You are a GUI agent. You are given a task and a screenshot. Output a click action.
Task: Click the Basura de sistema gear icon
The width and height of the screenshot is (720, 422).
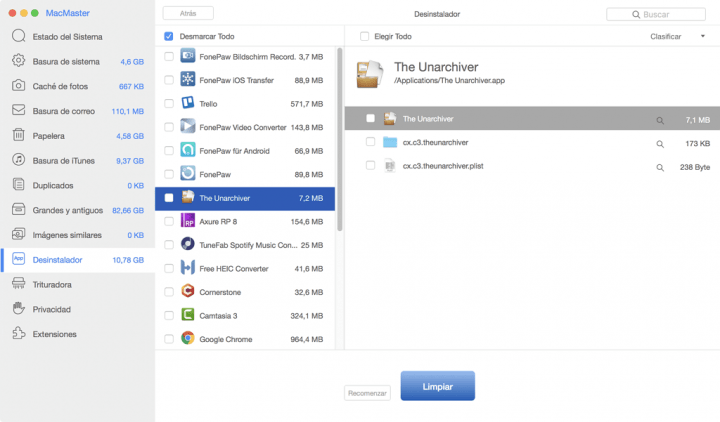[18, 61]
